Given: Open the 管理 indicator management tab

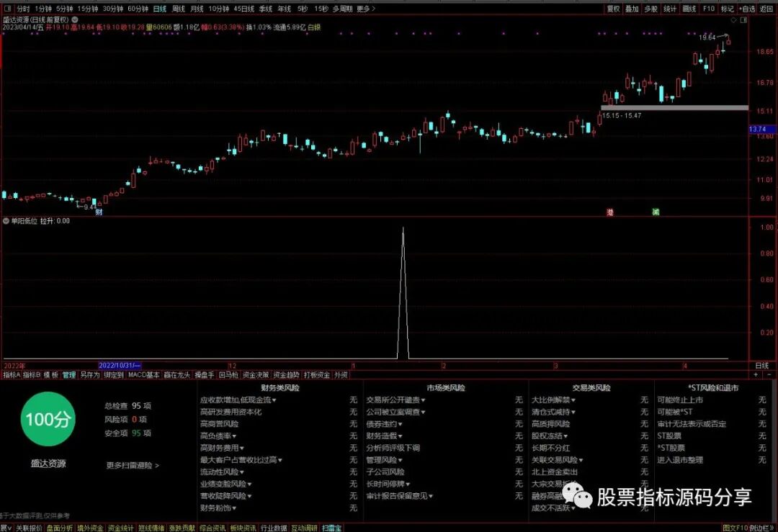Looking at the screenshot, I should click(69, 375).
